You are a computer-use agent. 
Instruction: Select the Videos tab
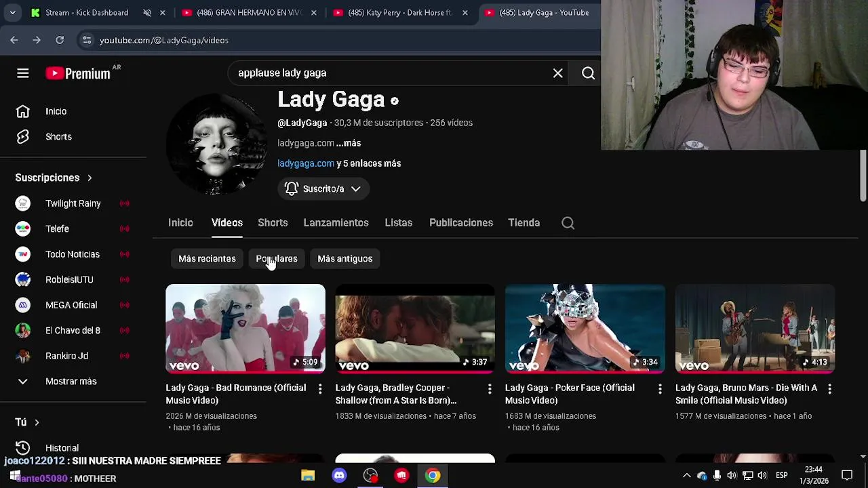pos(227,223)
